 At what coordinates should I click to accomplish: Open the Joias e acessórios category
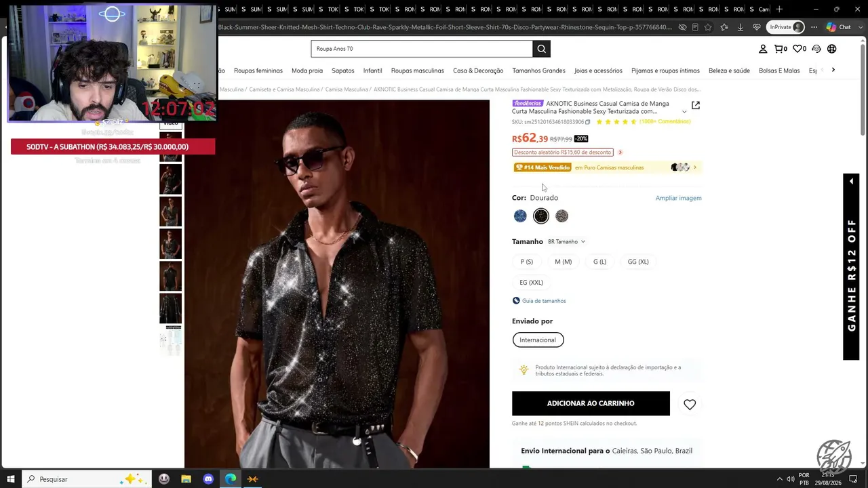point(598,70)
